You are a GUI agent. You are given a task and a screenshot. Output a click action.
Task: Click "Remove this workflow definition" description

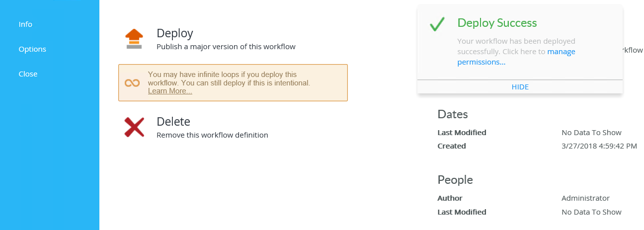click(x=212, y=135)
